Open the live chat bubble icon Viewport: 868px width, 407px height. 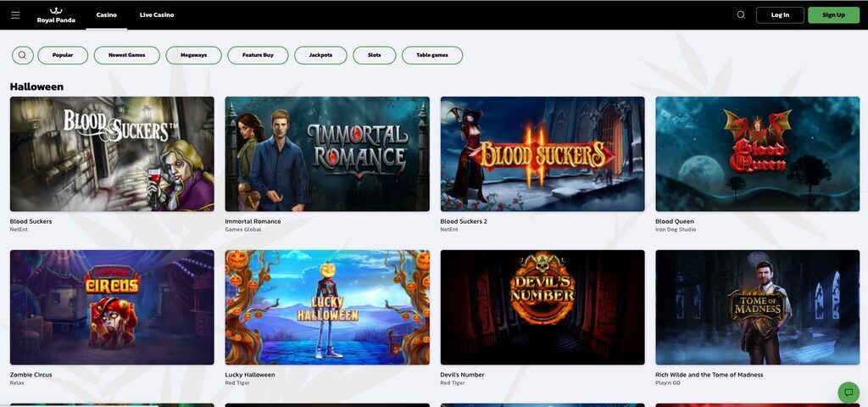[x=848, y=393]
